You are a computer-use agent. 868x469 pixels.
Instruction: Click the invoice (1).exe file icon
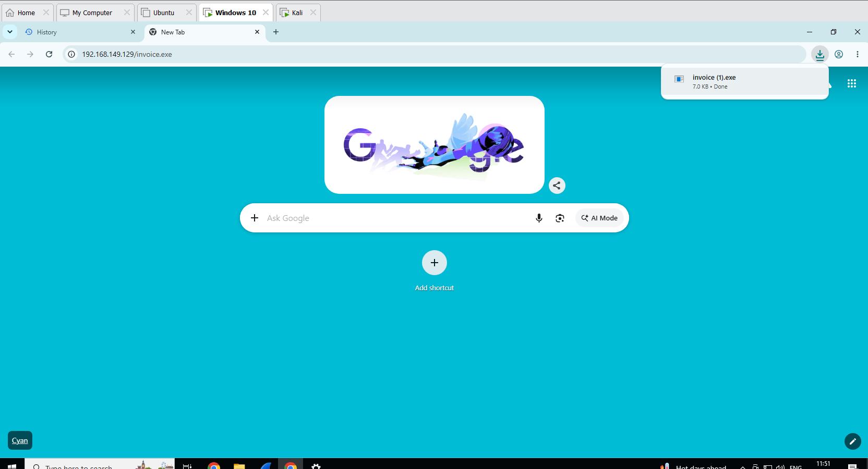[679, 79]
